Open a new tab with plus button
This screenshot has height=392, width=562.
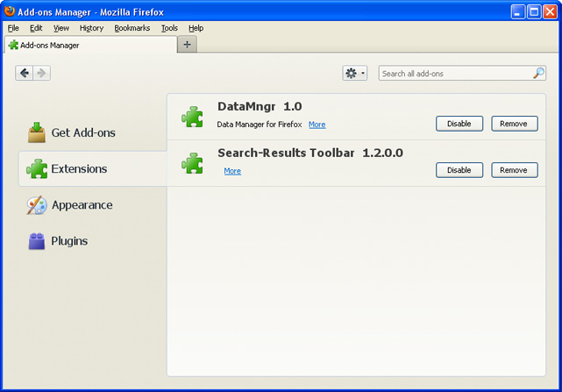(x=187, y=45)
